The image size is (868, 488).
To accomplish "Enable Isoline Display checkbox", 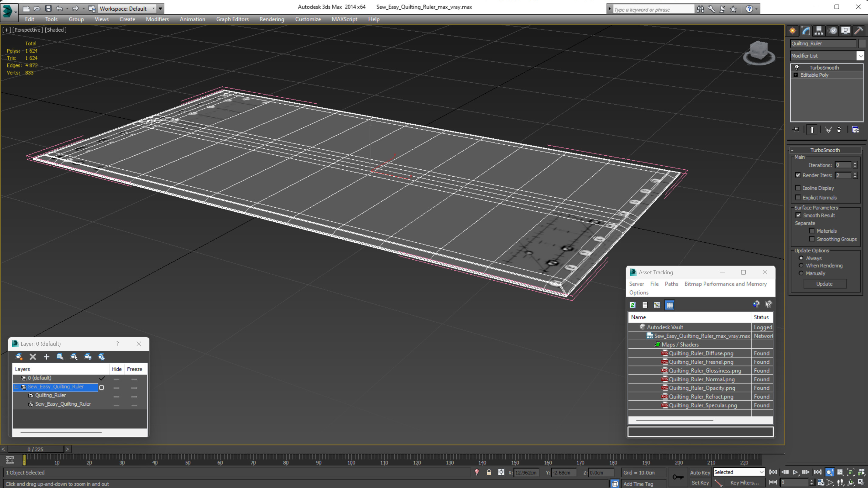I will [x=798, y=188].
